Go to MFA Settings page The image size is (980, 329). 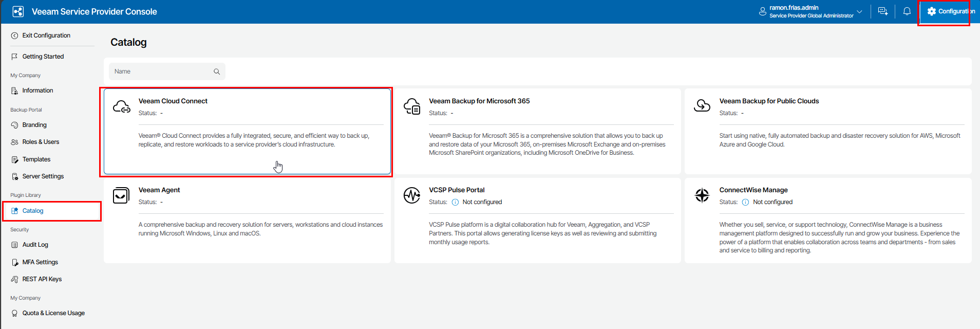click(40, 262)
